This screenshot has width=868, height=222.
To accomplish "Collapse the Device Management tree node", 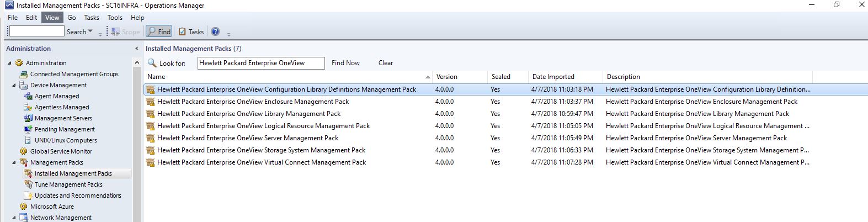I will 14,85.
